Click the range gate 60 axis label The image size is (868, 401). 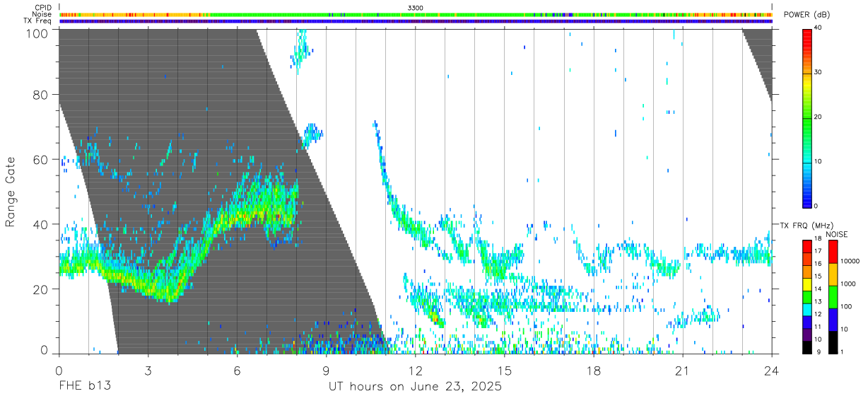40,160
